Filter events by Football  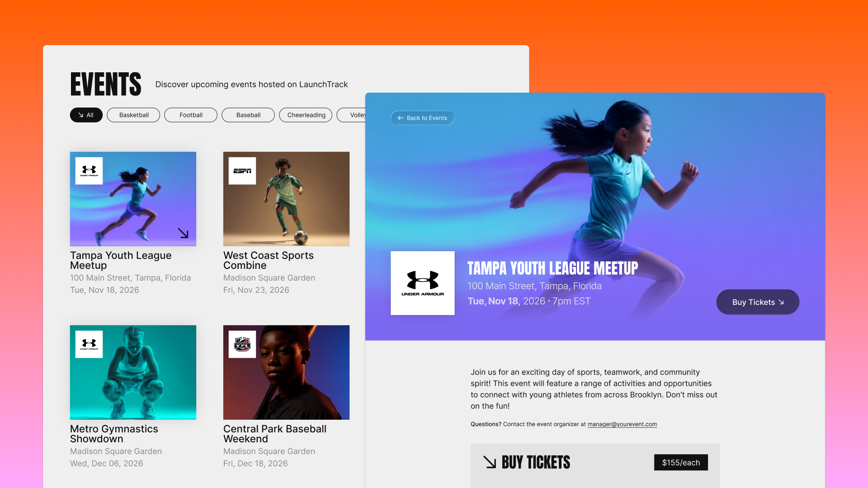click(191, 115)
